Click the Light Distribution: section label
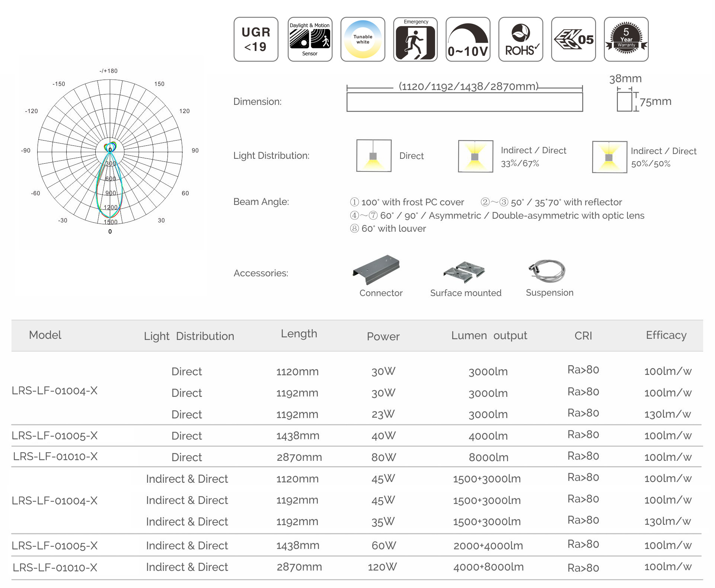Image resolution: width=715 pixels, height=588 pixels. click(x=271, y=155)
